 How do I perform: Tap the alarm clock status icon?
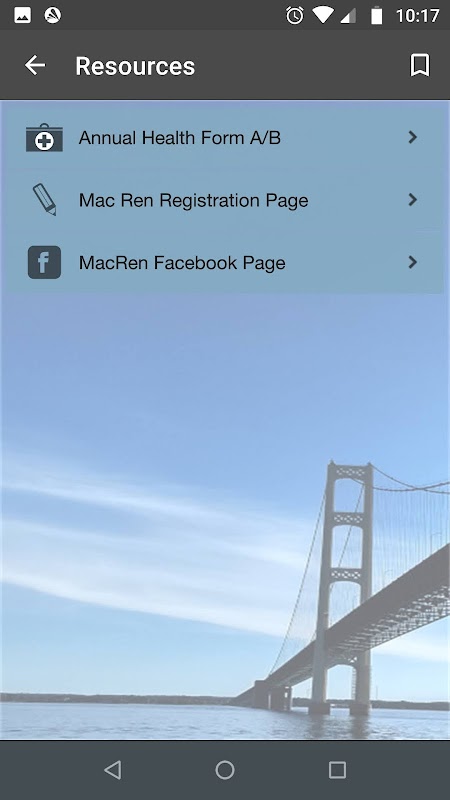click(x=294, y=15)
